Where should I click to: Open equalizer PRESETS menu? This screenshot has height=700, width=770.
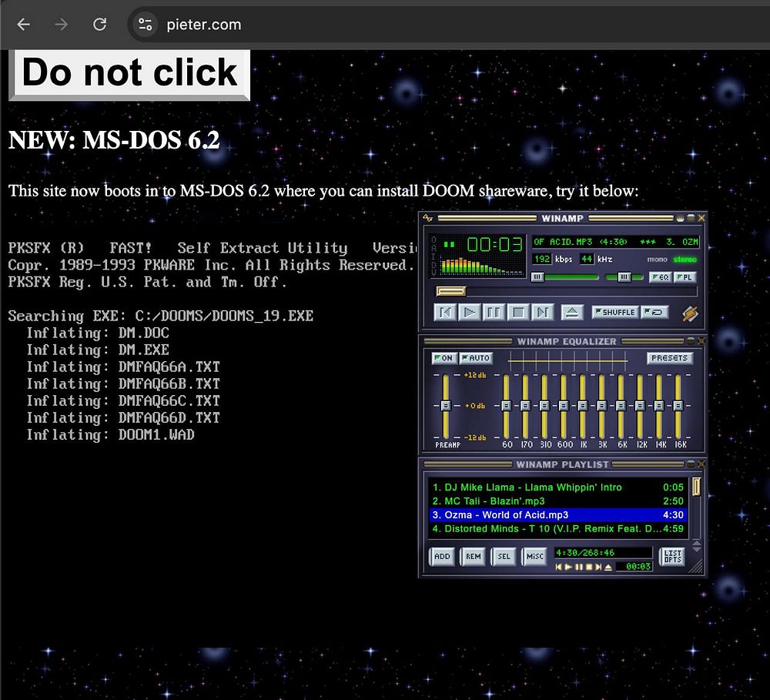coord(669,358)
